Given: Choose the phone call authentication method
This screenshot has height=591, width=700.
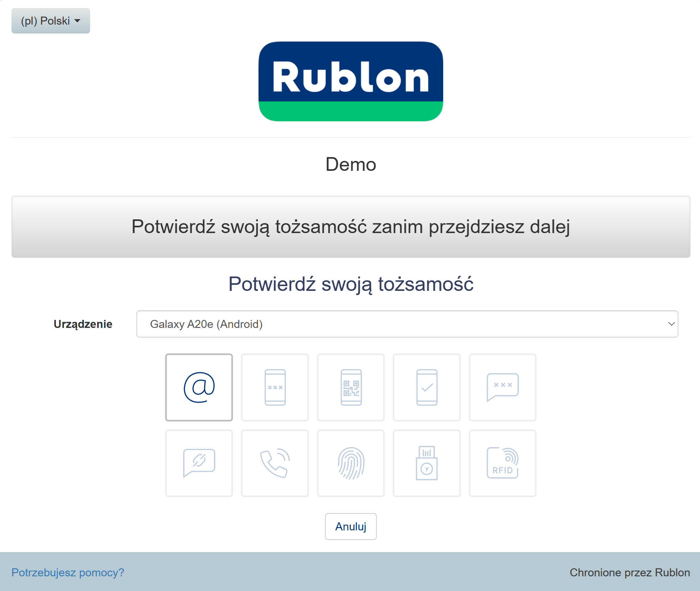Looking at the screenshot, I should [274, 463].
